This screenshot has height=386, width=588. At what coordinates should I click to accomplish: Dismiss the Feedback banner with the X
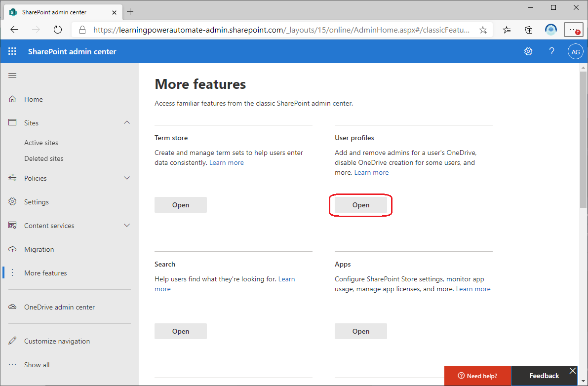[572, 370]
